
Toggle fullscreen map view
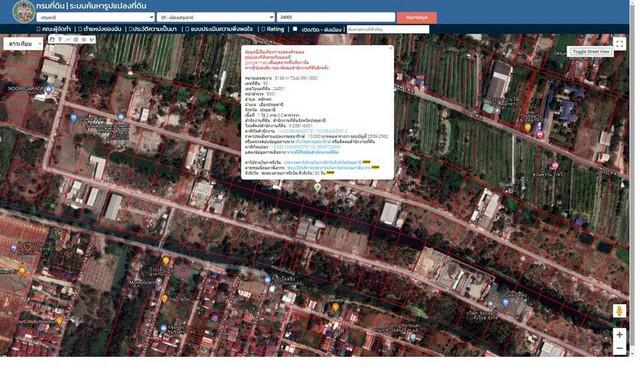coord(619,44)
